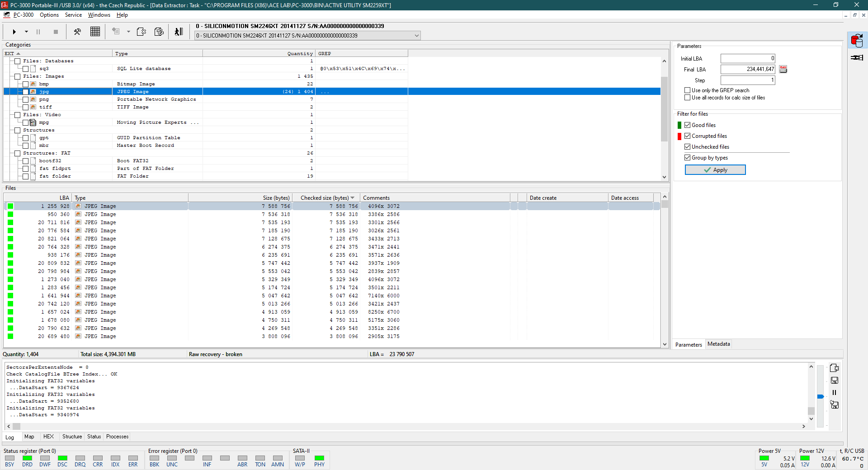The height and width of the screenshot is (470, 868).
Task: Click the Apply filter button
Action: tap(715, 170)
